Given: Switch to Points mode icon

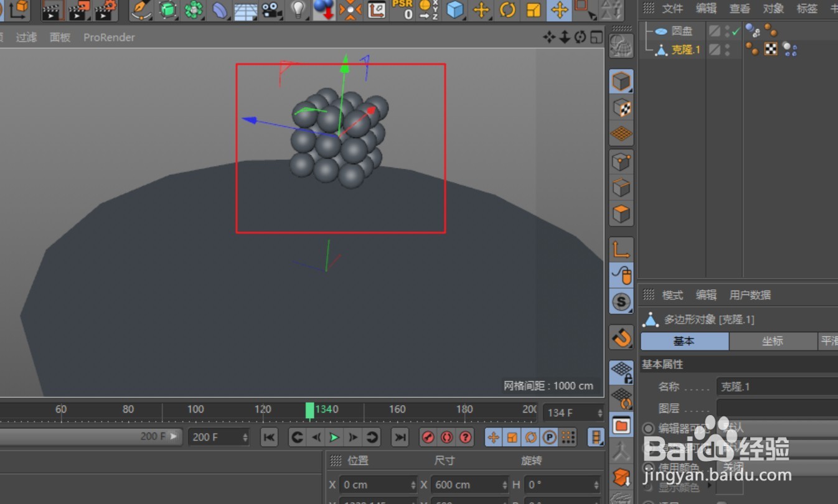Looking at the screenshot, I should click(621, 162).
